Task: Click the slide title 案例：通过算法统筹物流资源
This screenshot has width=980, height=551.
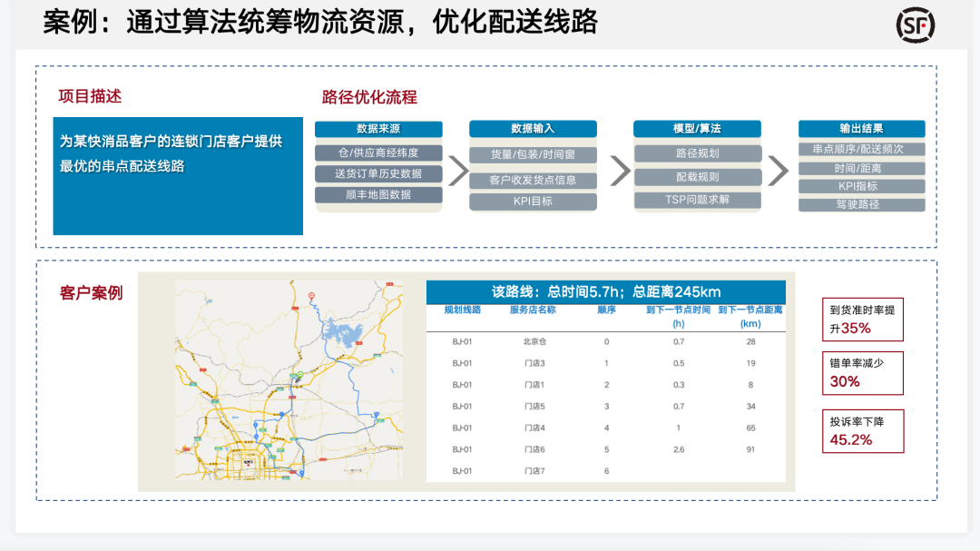Action: point(320,21)
